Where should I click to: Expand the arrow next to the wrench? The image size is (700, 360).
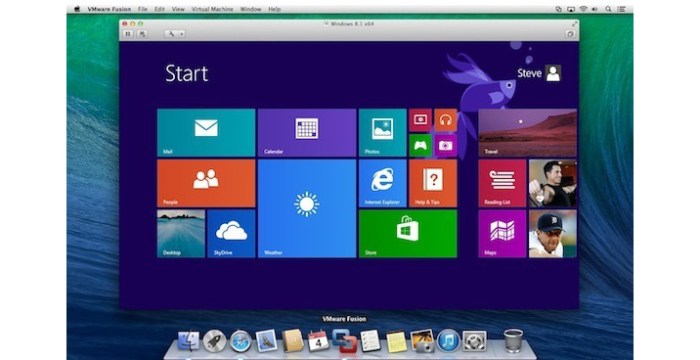point(182,34)
